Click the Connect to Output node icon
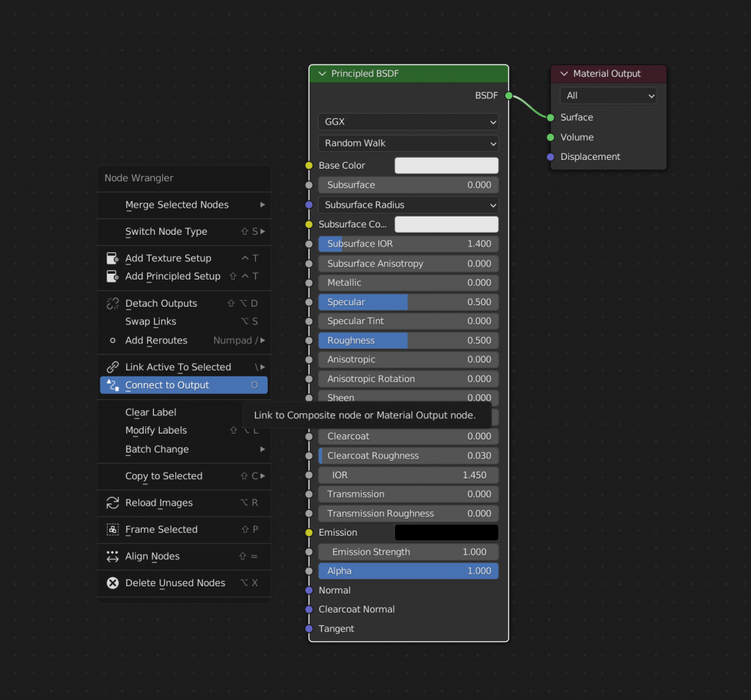 click(111, 384)
